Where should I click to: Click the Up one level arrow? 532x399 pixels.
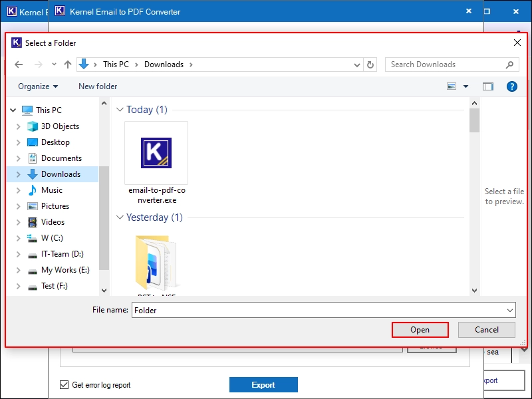68,65
